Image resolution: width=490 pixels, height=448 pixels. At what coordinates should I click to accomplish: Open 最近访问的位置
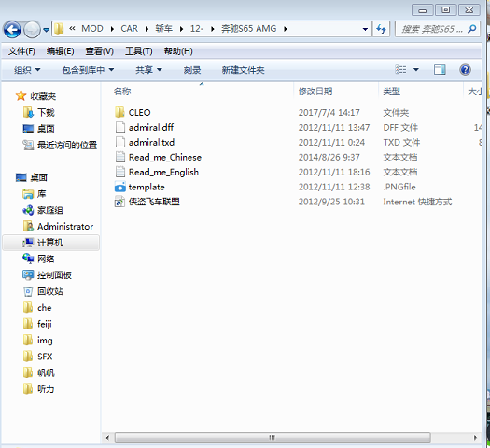(67, 145)
